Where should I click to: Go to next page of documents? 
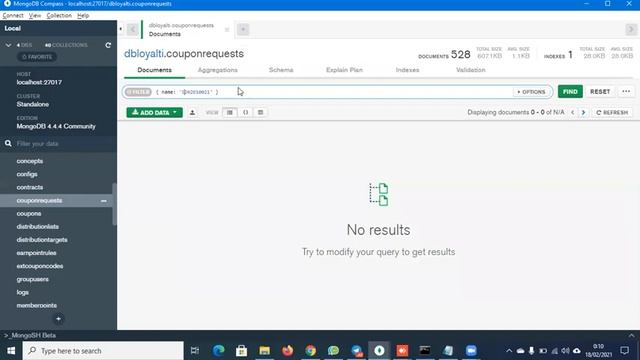(583, 113)
